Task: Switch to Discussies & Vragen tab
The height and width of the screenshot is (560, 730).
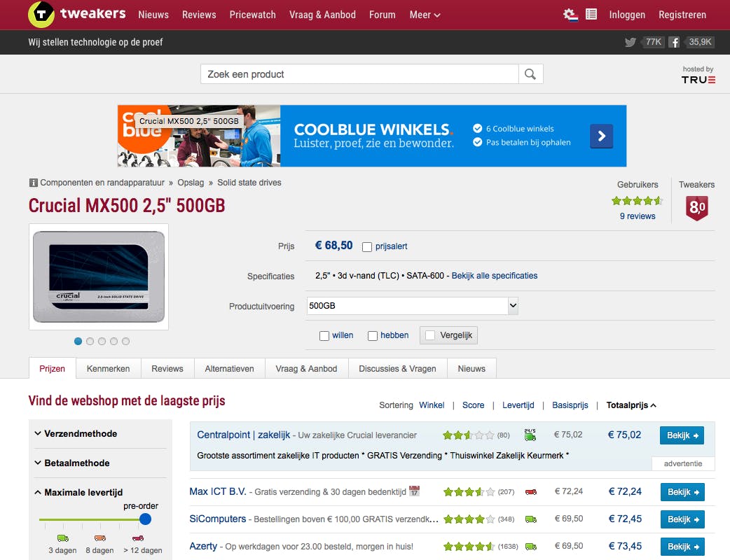Action: click(397, 368)
